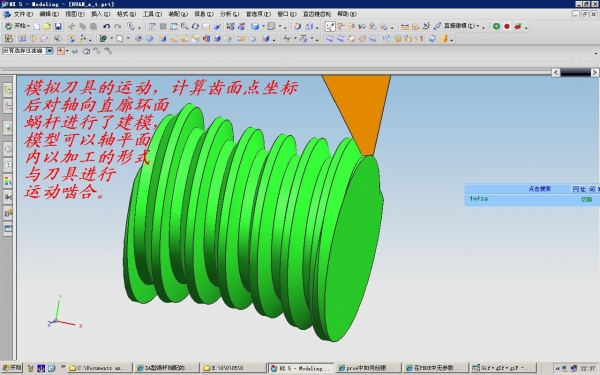Click the Windows 开始 Start button
The height and width of the screenshot is (375, 600).
tap(11, 368)
